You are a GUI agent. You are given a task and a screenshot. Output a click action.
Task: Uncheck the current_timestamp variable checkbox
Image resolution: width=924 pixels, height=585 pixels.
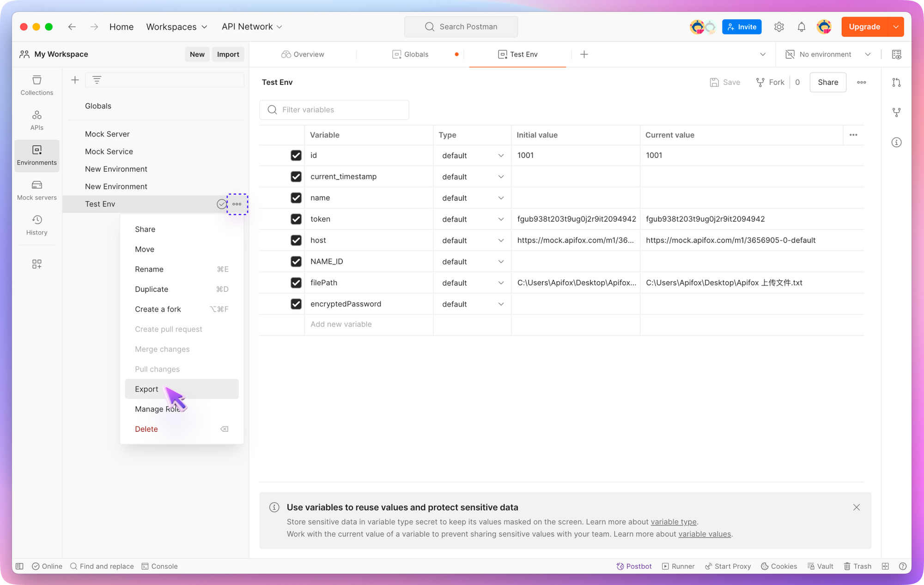(x=296, y=176)
